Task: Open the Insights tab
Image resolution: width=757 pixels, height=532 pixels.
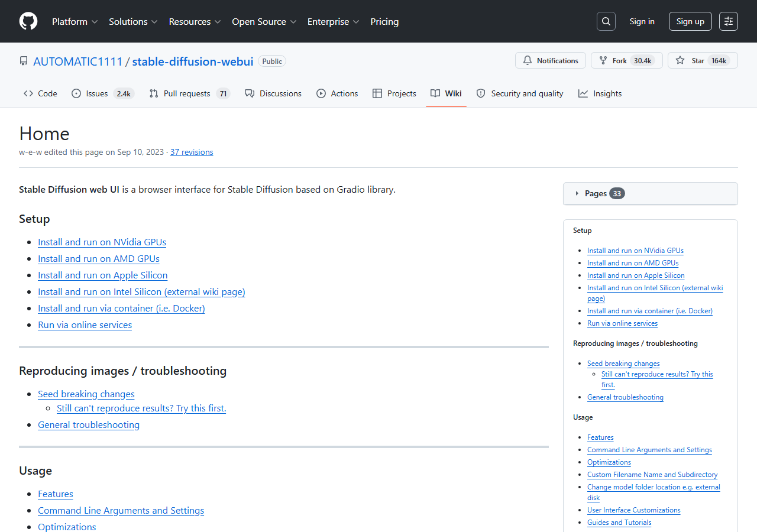Action: 600,93
